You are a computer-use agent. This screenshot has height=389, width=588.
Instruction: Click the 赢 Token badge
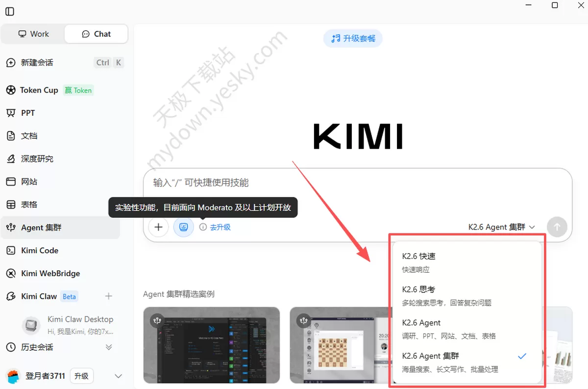point(78,90)
